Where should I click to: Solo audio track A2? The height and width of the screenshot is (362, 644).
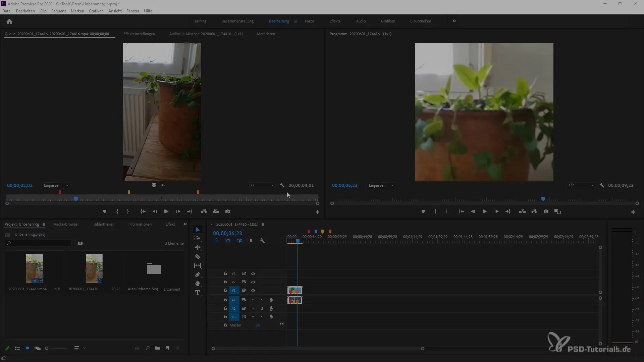[262, 309]
